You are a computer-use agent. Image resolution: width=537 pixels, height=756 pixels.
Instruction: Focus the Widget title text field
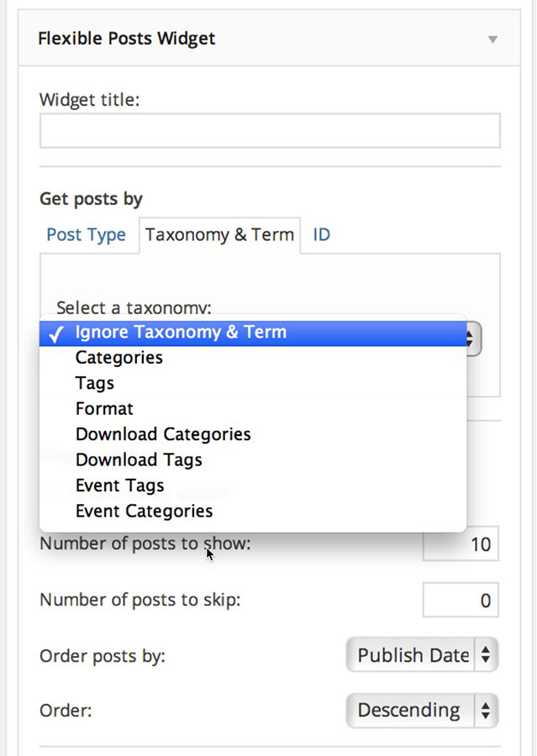click(270, 131)
